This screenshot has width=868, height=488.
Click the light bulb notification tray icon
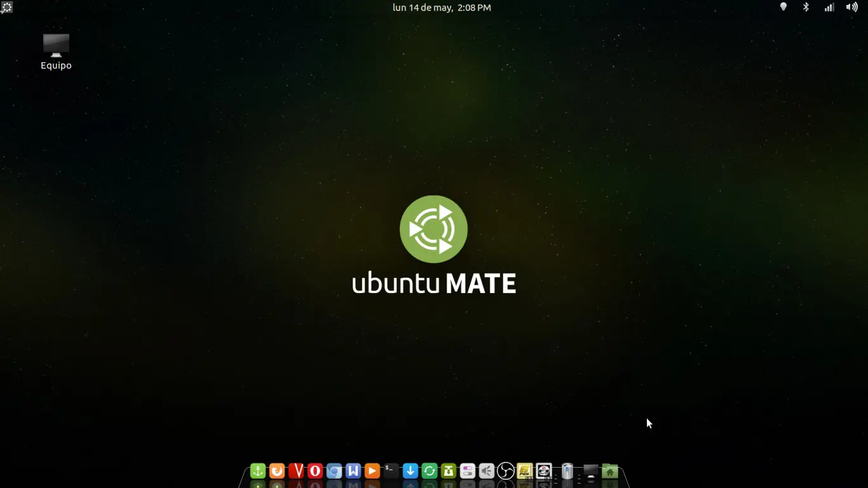click(x=783, y=7)
